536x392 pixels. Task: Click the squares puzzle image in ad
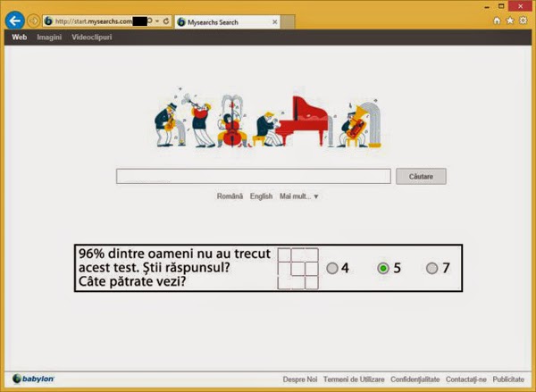pyautogui.click(x=298, y=269)
